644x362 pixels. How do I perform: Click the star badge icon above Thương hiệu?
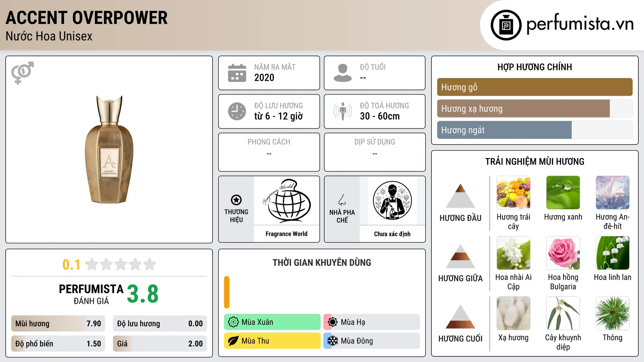tap(236, 200)
